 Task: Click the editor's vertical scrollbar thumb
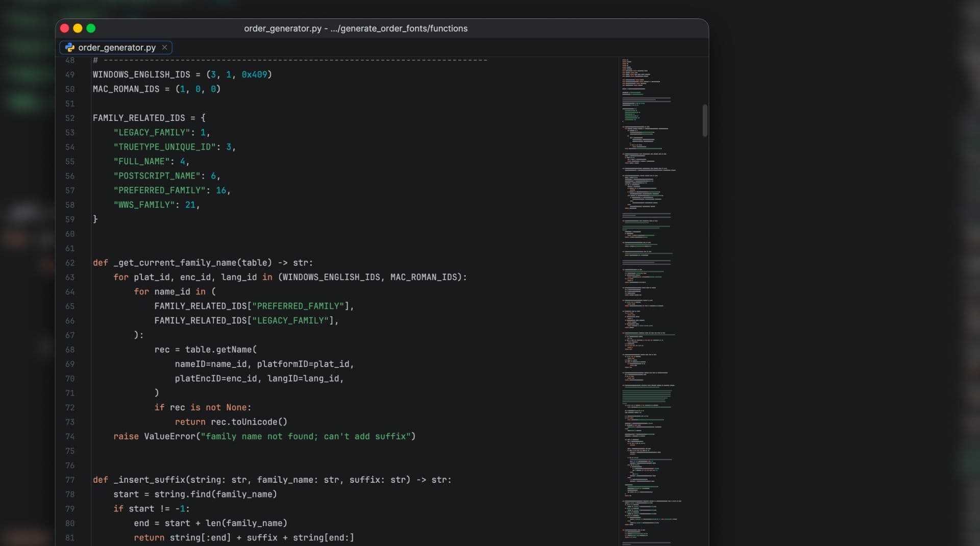[x=705, y=120]
